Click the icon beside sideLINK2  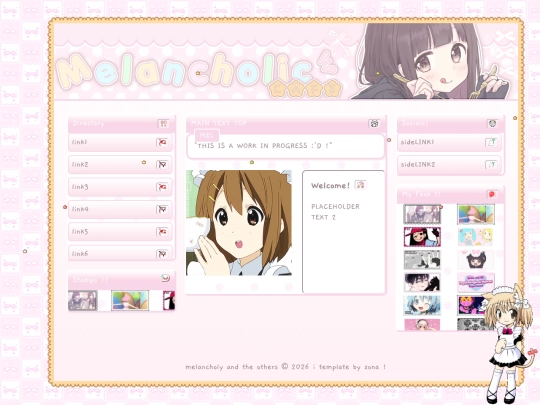[x=491, y=165]
